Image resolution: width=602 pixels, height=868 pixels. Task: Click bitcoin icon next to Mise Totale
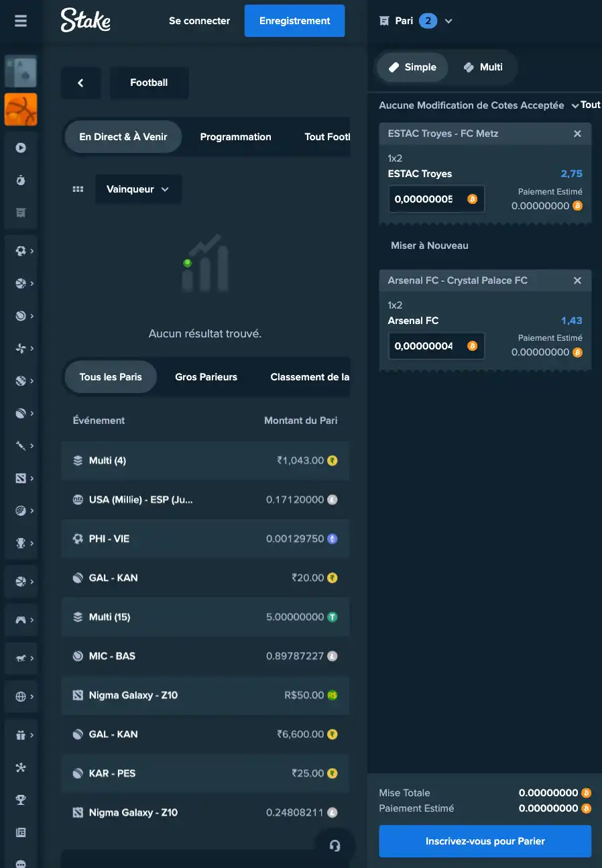(x=586, y=793)
